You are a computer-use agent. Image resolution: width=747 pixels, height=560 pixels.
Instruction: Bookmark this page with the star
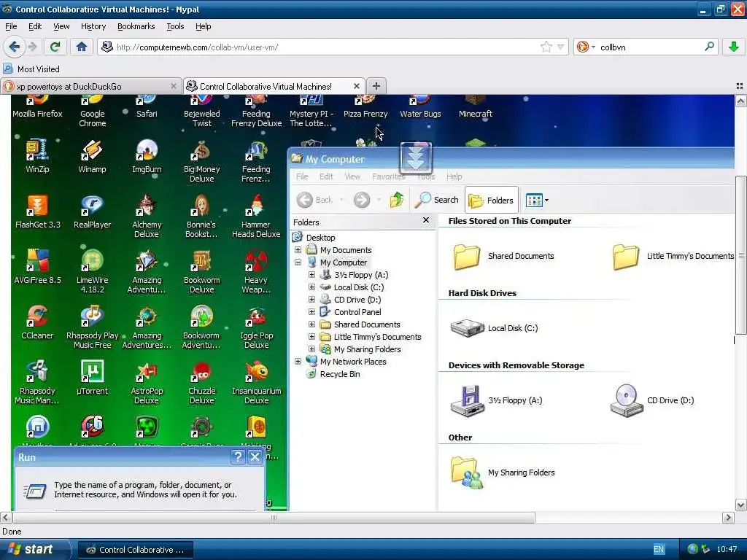546,47
